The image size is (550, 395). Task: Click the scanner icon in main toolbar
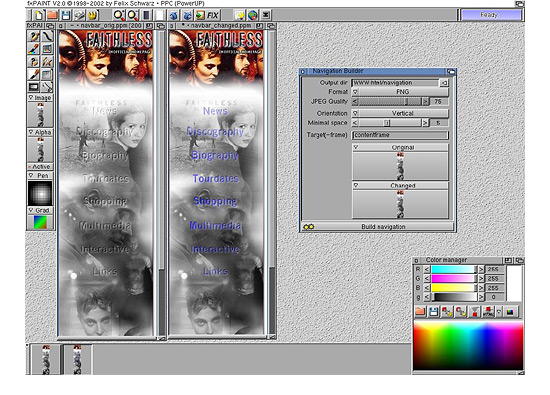point(79,15)
